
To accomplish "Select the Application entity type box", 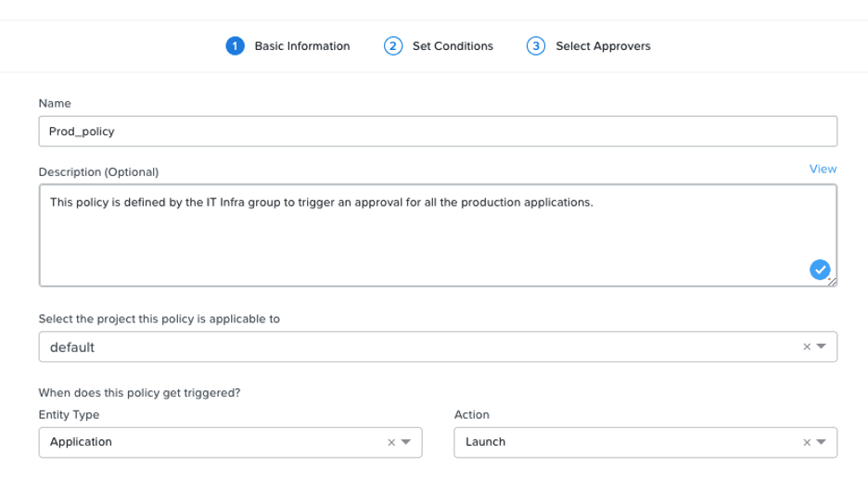I will [x=230, y=442].
